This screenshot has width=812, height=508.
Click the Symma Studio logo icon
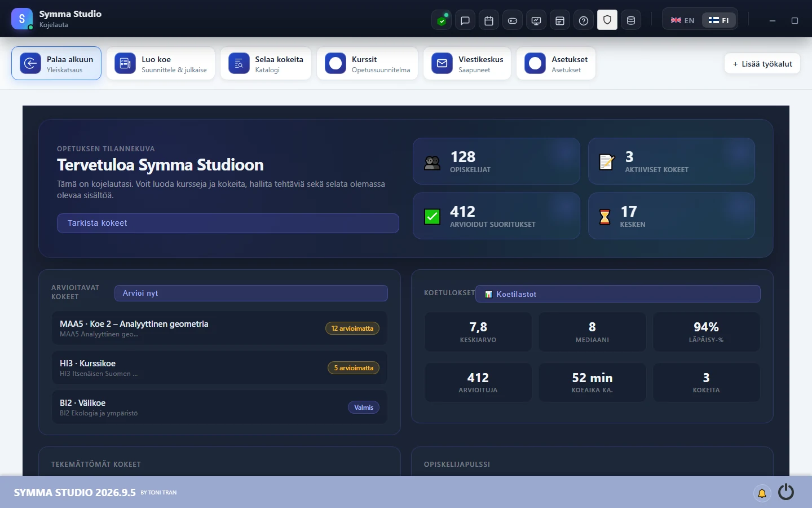coord(22,19)
